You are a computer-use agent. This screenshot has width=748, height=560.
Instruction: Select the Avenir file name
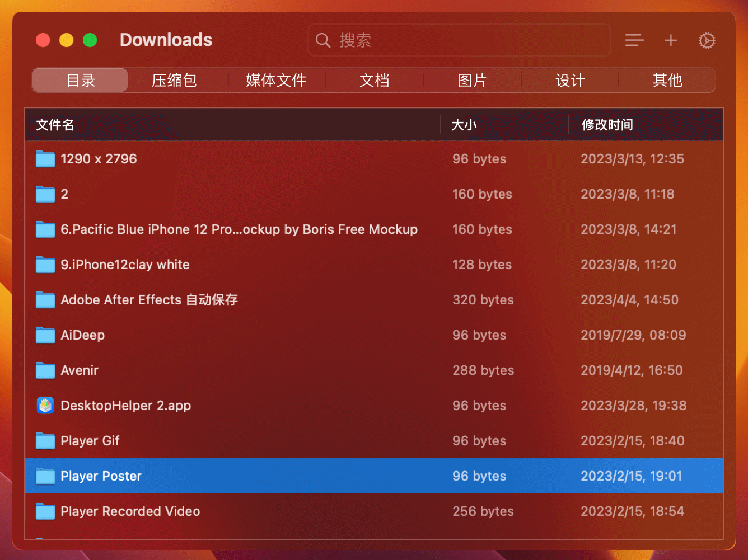(x=80, y=370)
